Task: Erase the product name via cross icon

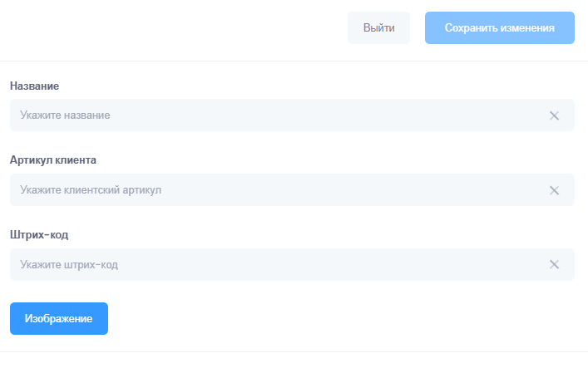Action: [x=554, y=115]
